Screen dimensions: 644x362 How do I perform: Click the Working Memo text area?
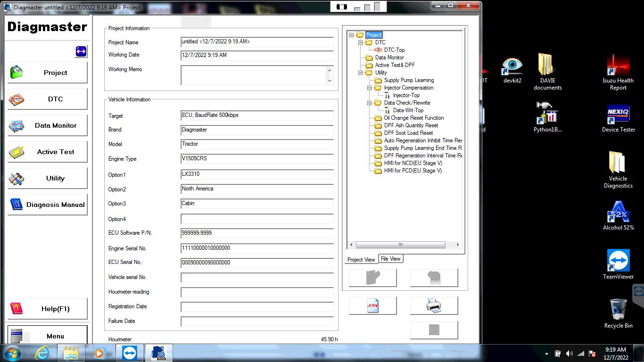(x=253, y=75)
